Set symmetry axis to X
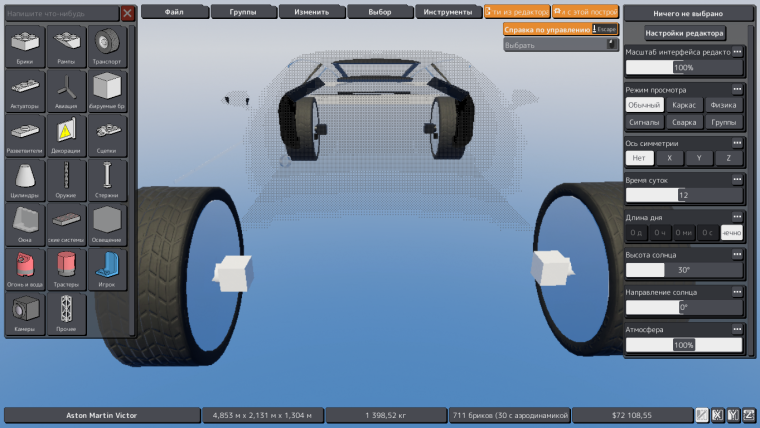The width and height of the screenshot is (760, 428). [669, 158]
